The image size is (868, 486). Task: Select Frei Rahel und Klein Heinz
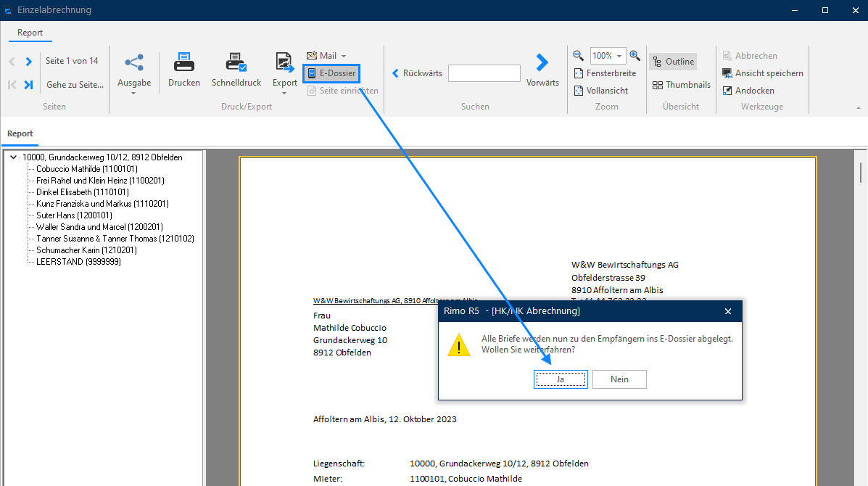[x=100, y=181]
